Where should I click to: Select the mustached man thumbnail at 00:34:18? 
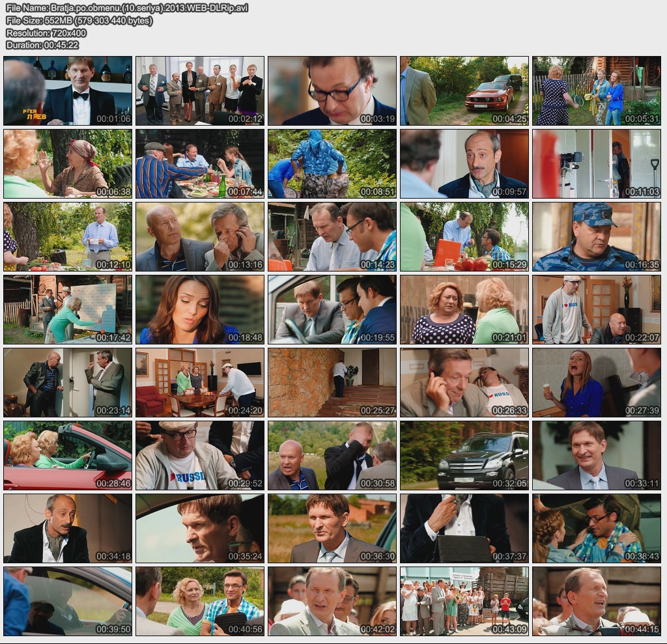(68, 528)
